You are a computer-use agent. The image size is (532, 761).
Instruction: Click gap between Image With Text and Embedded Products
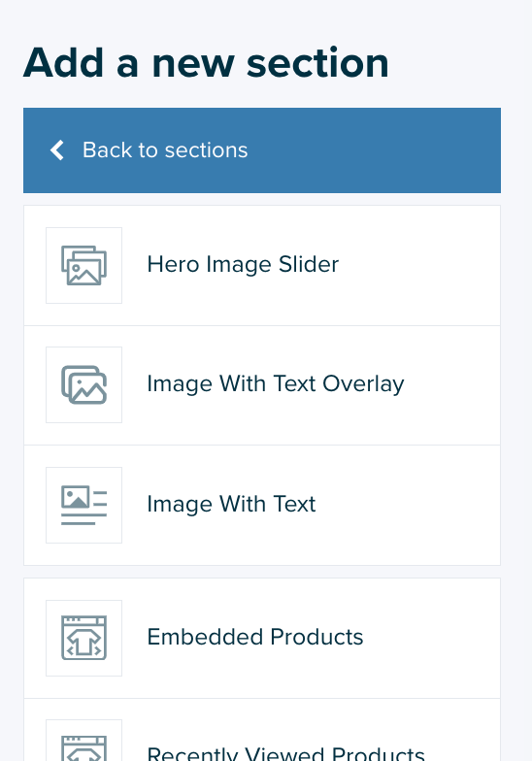(x=262, y=572)
